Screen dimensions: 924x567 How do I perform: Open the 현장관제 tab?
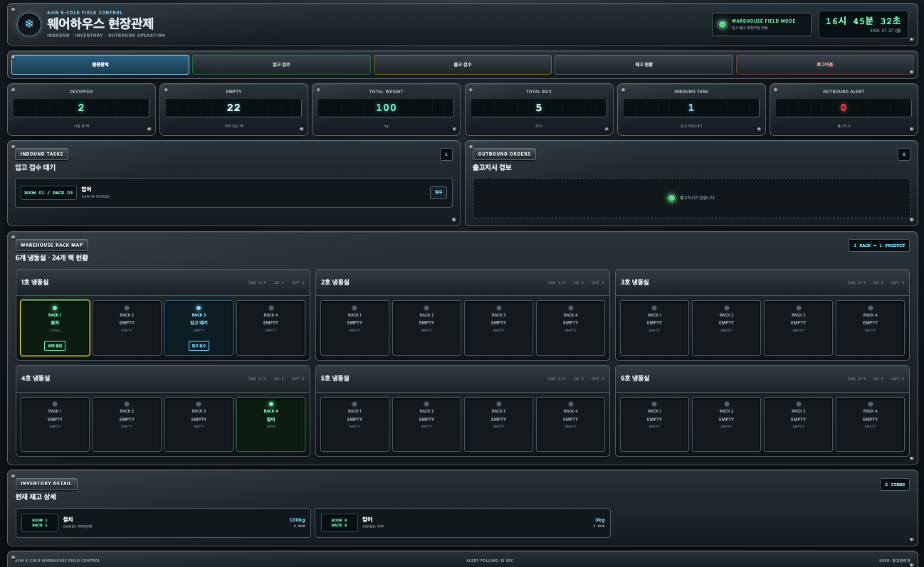[x=100, y=65]
